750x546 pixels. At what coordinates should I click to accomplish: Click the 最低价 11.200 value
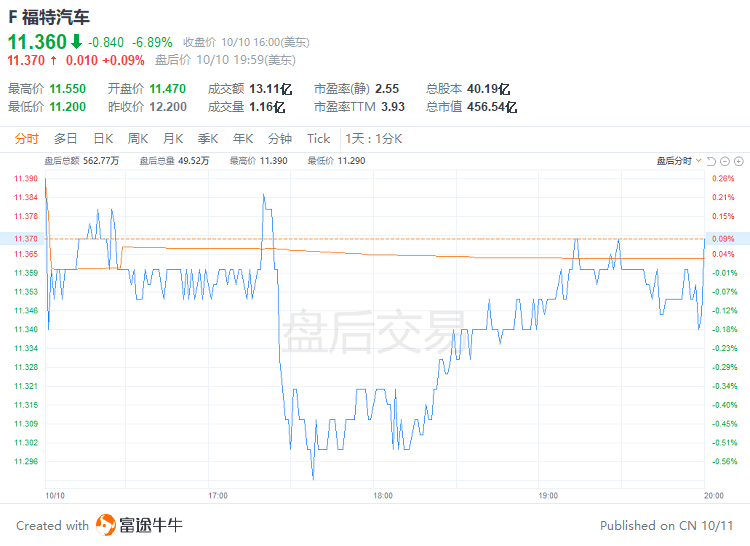pyautogui.click(x=67, y=107)
